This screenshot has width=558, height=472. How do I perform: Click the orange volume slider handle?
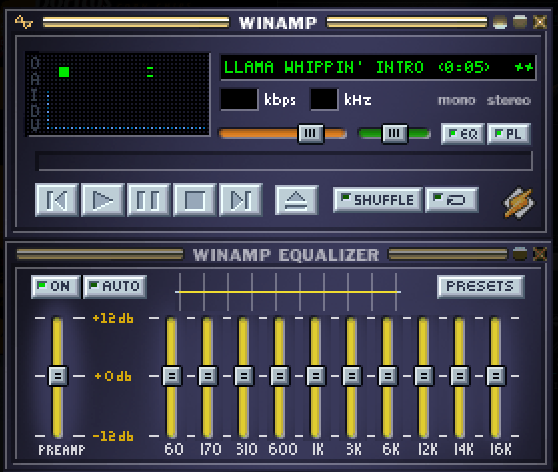[310, 133]
